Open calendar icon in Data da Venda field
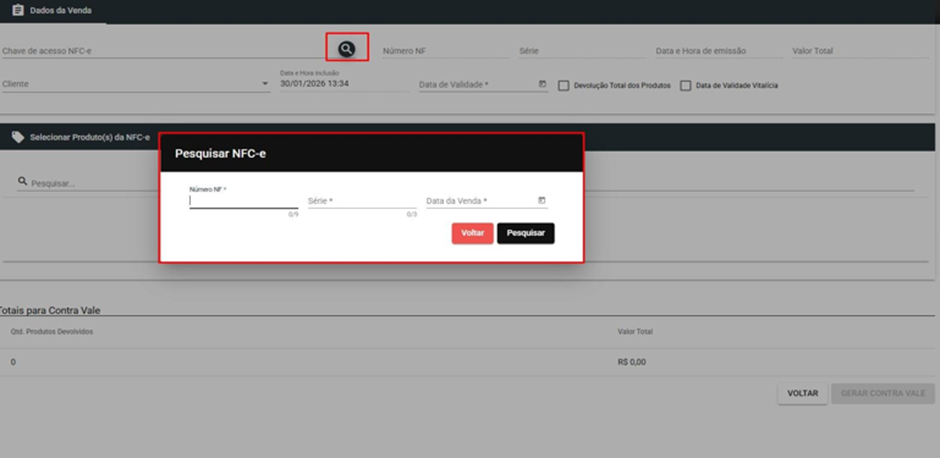The width and height of the screenshot is (940, 458). tap(542, 200)
